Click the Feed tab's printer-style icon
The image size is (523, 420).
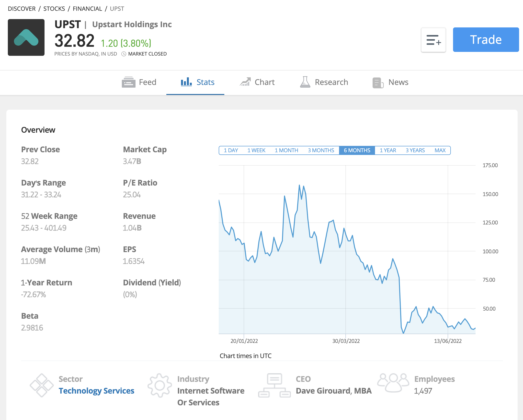[128, 82]
